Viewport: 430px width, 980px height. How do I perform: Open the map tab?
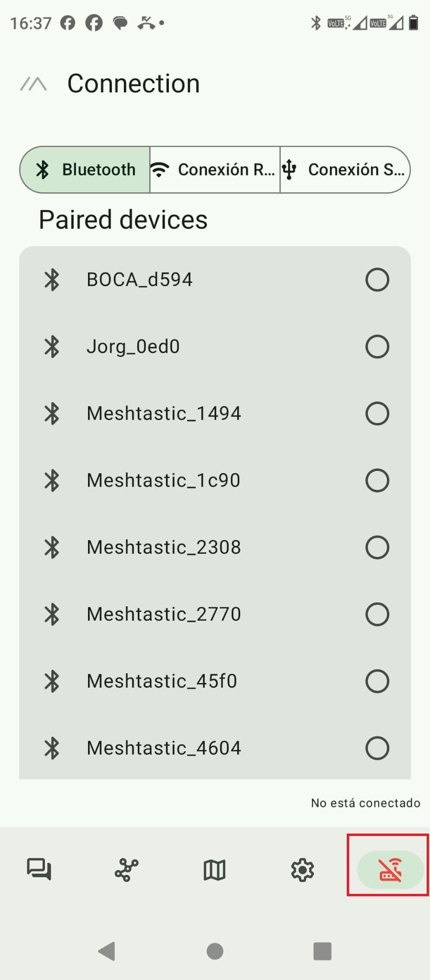215,869
